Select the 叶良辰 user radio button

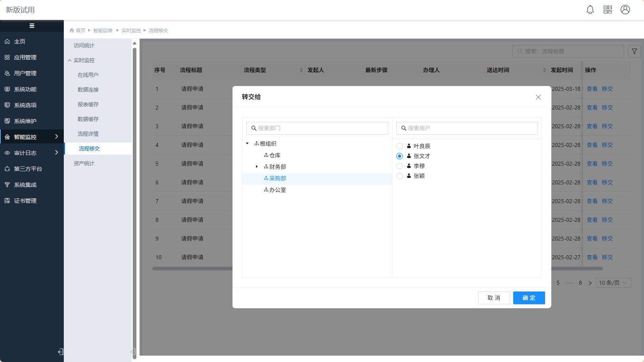(x=400, y=146)
